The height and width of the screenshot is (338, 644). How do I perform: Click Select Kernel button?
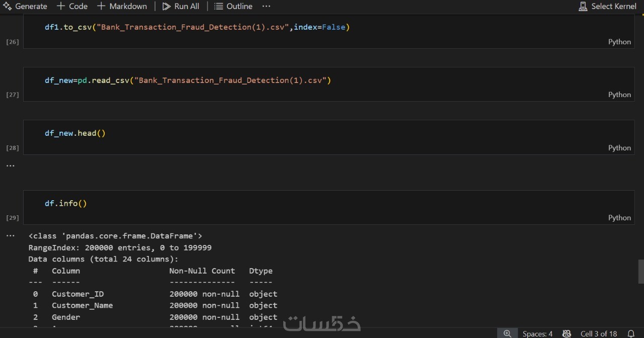click(x=608, y=6)
